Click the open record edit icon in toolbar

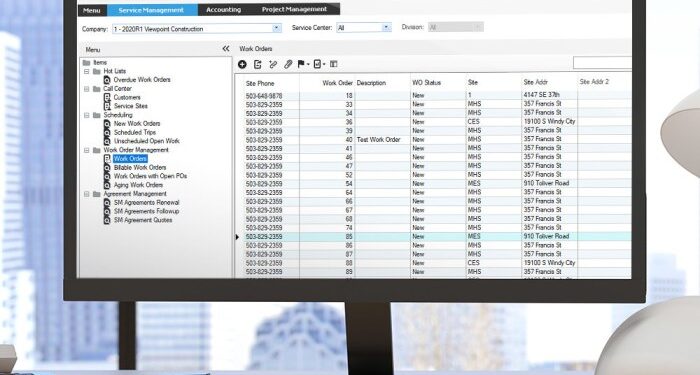point(258,64)
